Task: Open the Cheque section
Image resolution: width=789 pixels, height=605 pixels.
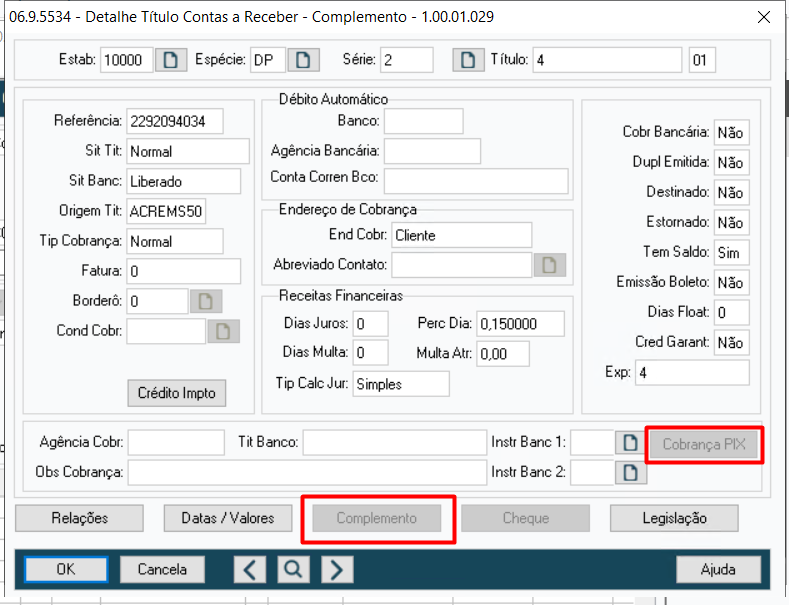Action: 526,518
